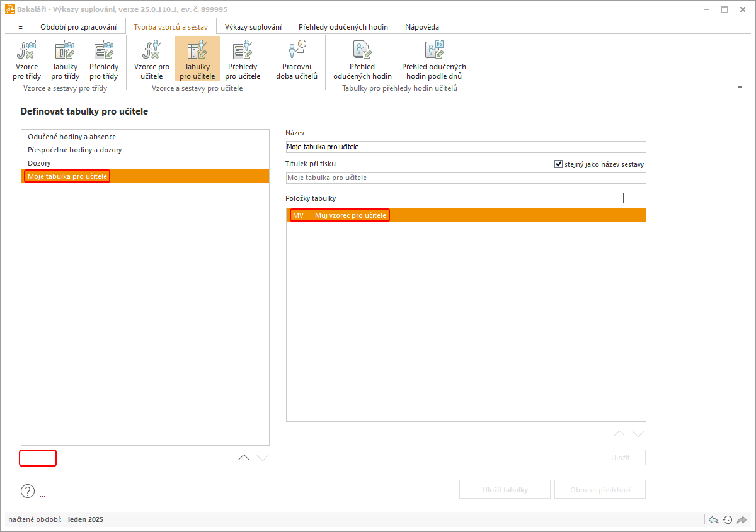Open Přehled odučených hodin
756x532 pixels.
tap(362, 59)
